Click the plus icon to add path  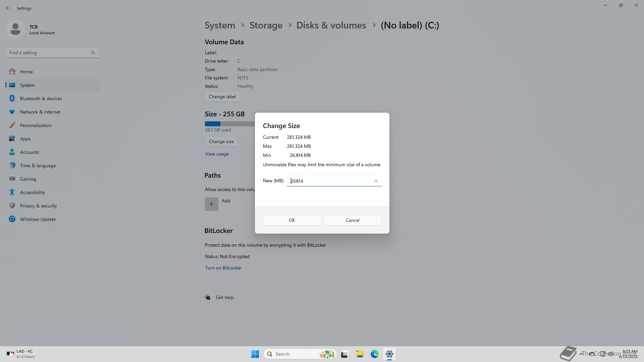(x=211, y=204)
